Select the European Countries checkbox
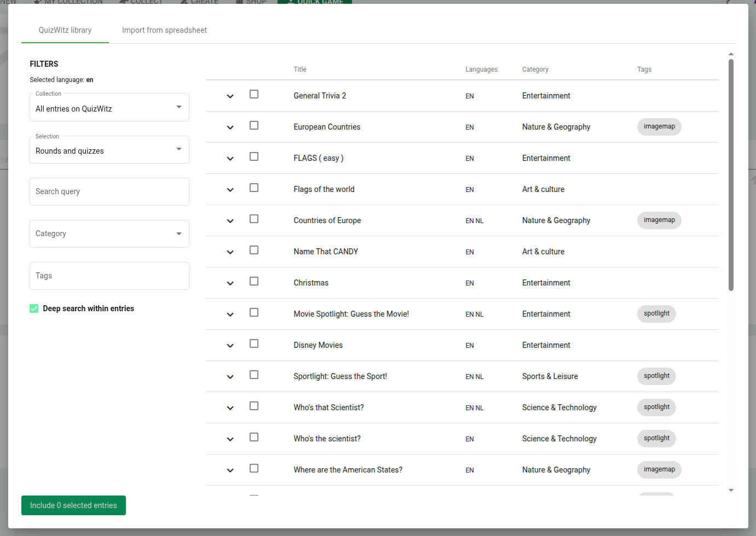Viewport: 756px width, 536px height. [x=254, y=126]
